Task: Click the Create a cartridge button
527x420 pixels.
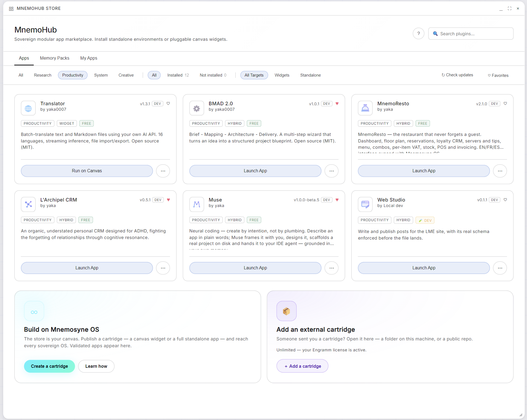Action: coord(49,366)
